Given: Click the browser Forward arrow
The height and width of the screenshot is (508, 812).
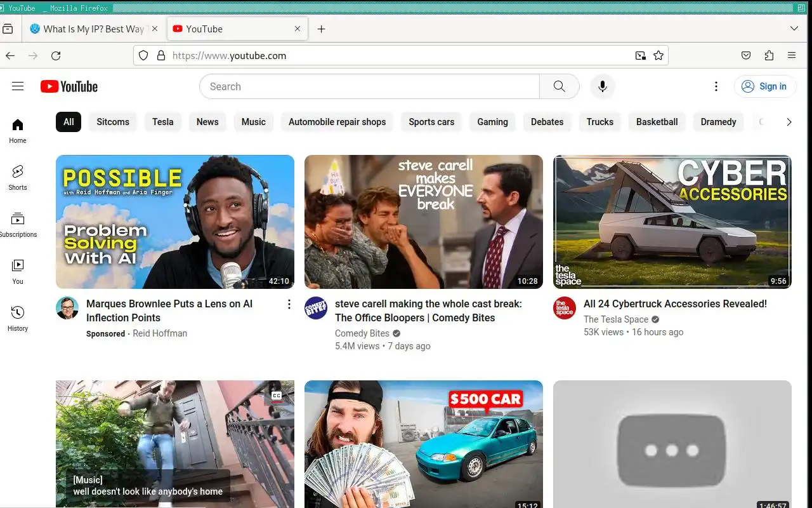Looking at the screenshot, I should (33, 56).
